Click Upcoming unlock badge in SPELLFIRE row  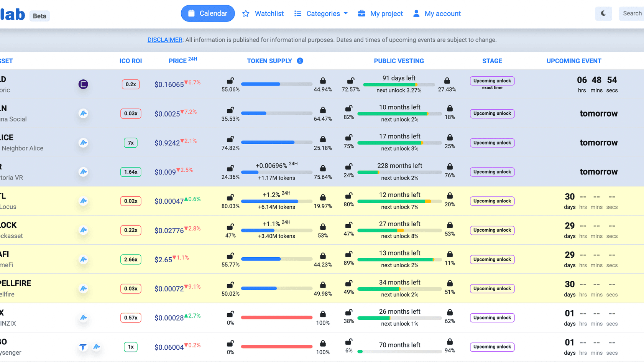click(x=492, y=289)
